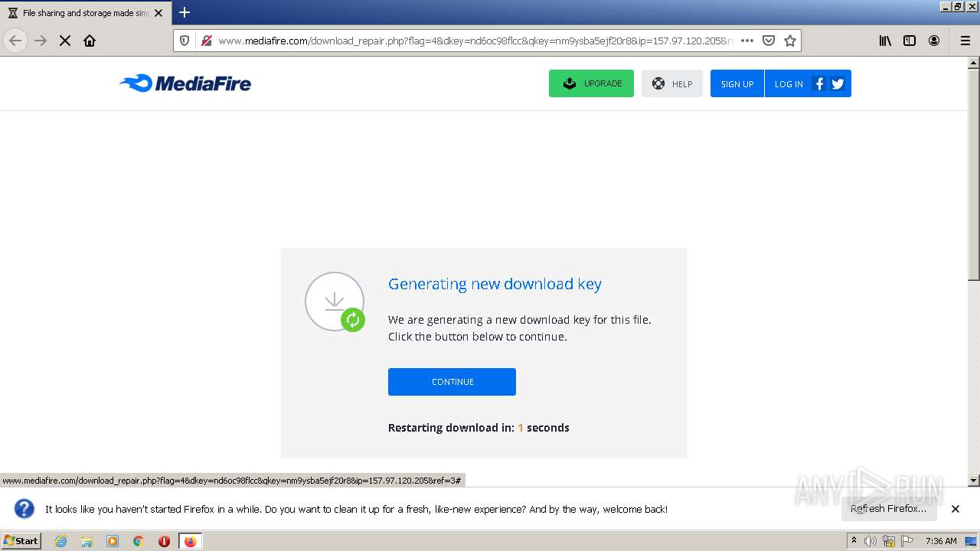
Task: Click the volume speaker tray icon
Action: click(871, 541)
